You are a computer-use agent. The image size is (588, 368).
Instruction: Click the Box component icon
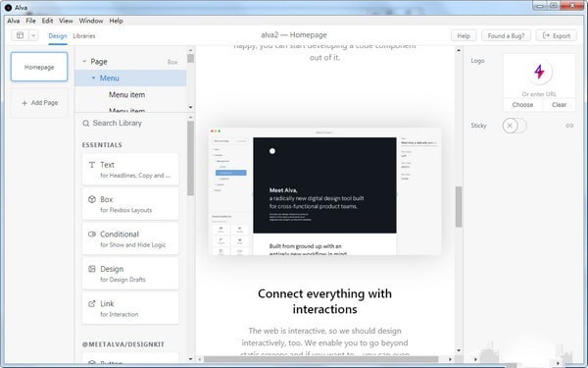[92, 199]
